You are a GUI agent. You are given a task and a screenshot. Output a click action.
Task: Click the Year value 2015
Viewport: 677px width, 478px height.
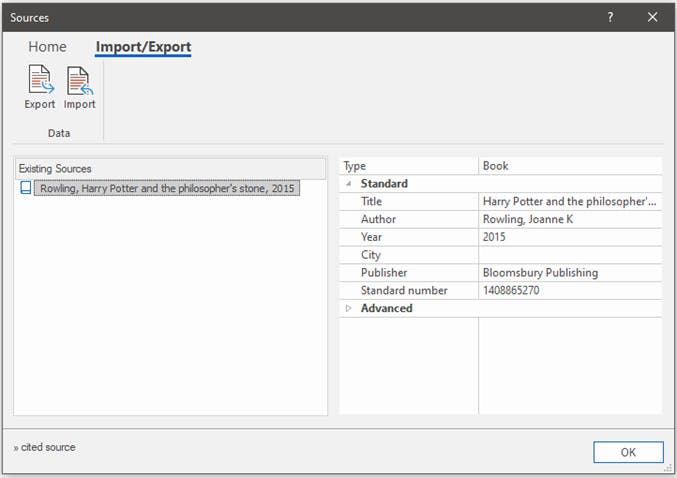tap(570, 237)
